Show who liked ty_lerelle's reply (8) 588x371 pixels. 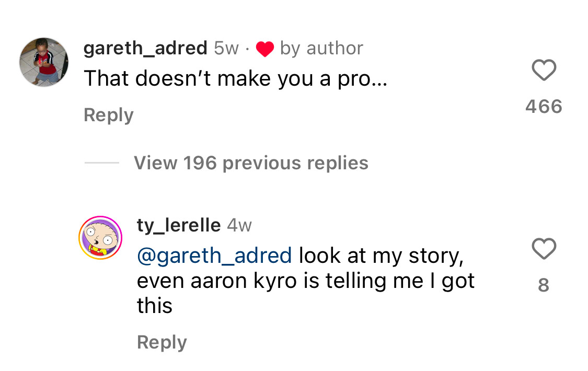tap(544, 285)
